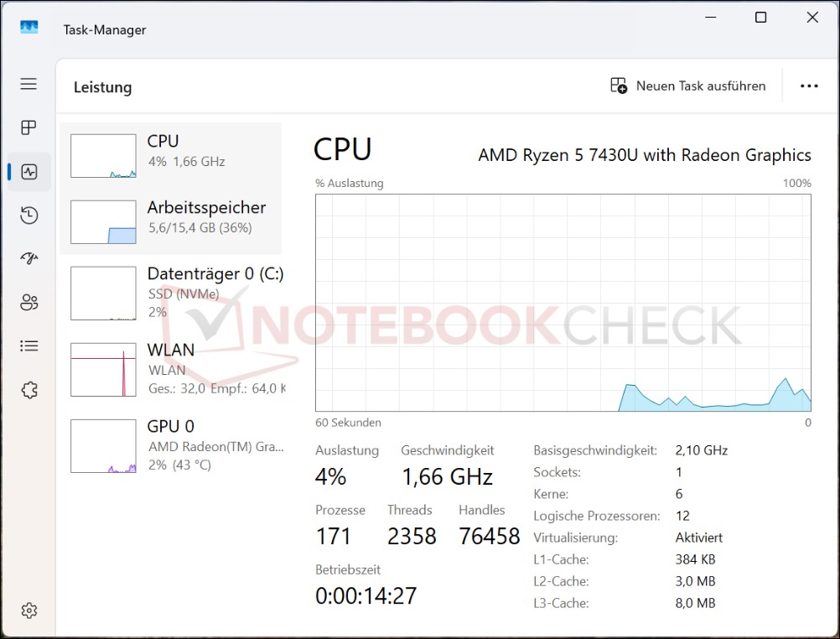Toggle the navigation pane with the hamburger icon

29,84
